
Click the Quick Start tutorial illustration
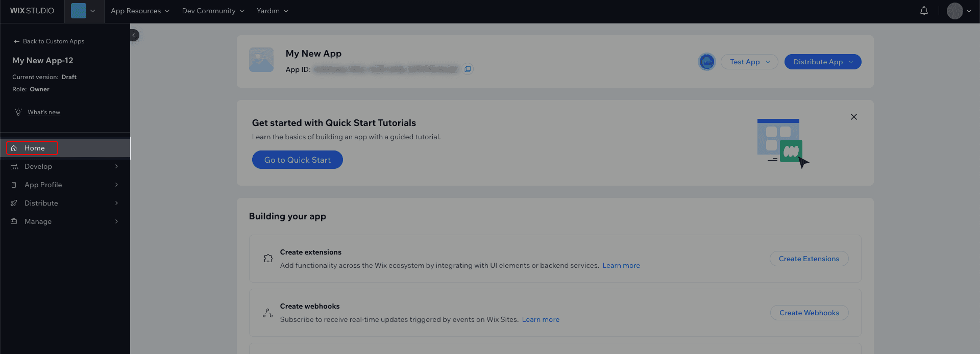pos(783,143)
